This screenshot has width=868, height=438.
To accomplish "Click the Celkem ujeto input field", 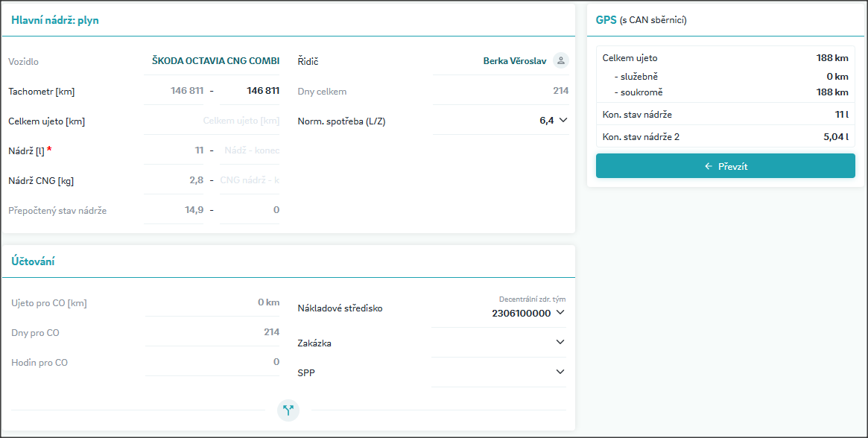I will tap(212, 121).
